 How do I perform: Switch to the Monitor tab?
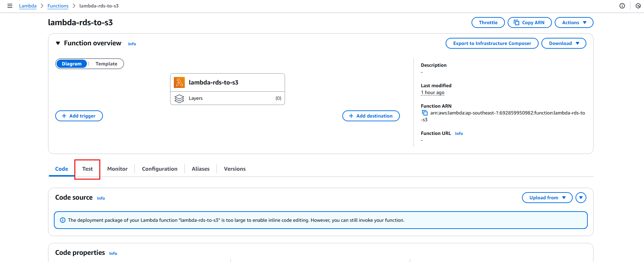[117, 169]
